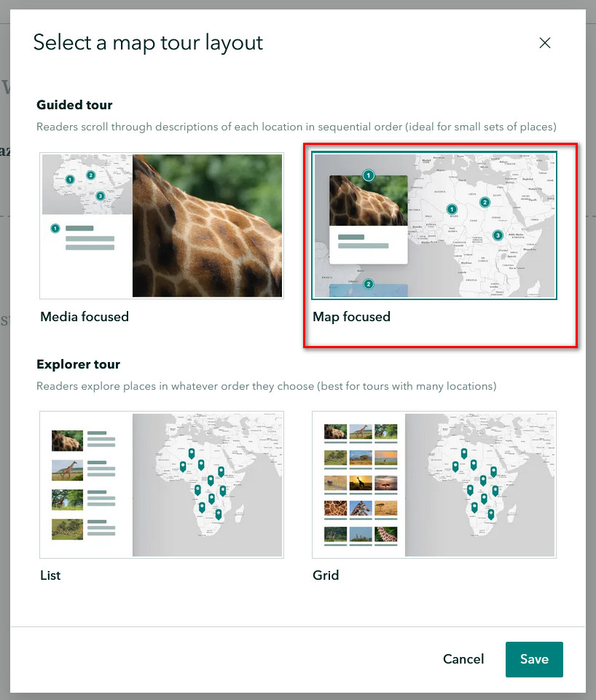Click the Guided tour heading
Screen dimensions: 596x700
(x=74, y=105)
